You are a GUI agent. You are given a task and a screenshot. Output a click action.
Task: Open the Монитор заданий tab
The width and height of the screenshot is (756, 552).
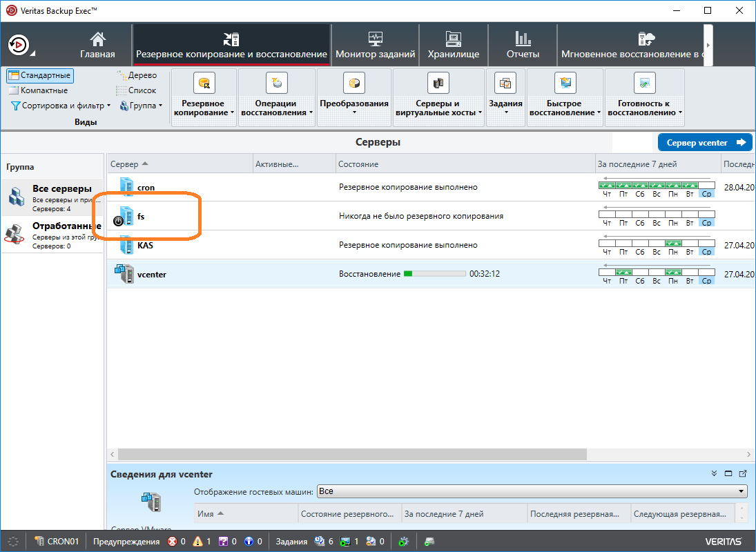click(x=375, y=46)
